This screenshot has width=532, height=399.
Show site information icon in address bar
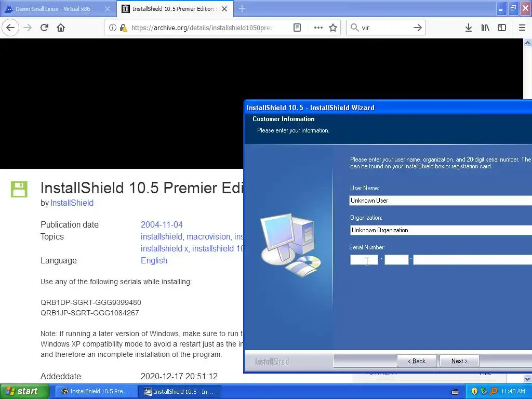112,28
